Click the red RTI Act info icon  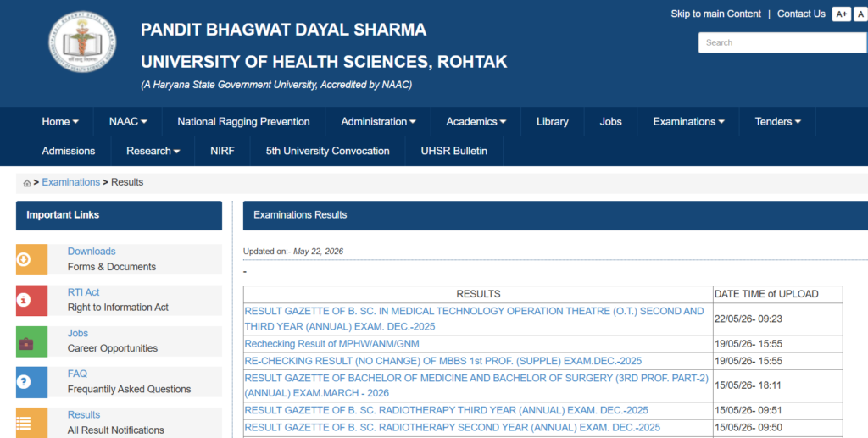[31, 300]
